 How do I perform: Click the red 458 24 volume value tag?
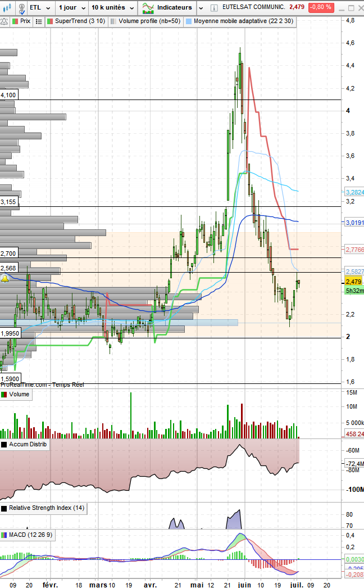coord(354,434)
